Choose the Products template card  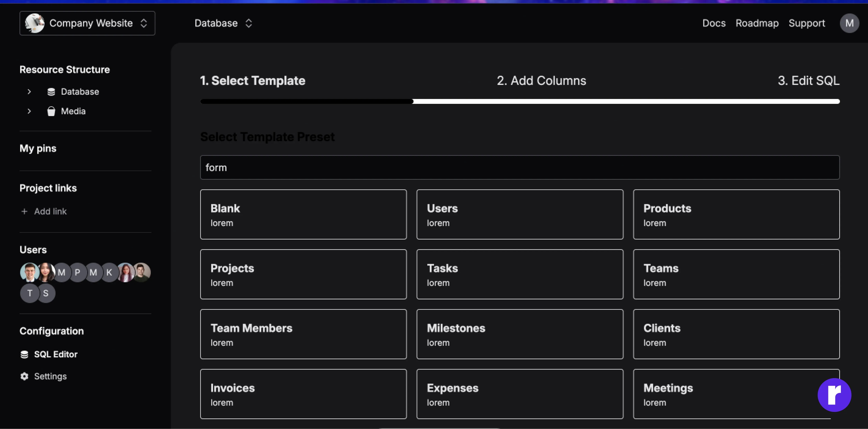736,214
